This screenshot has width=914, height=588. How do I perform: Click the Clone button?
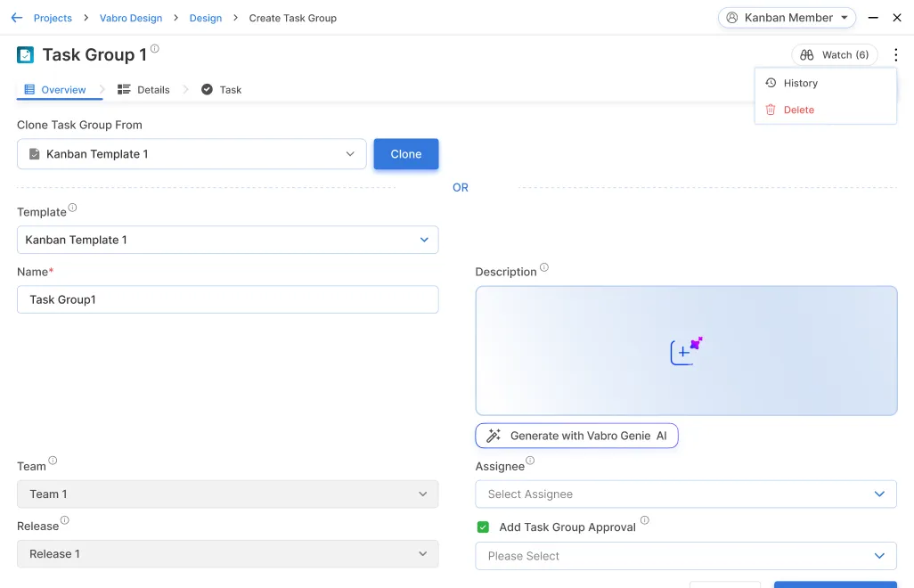(x=405, y=153)
